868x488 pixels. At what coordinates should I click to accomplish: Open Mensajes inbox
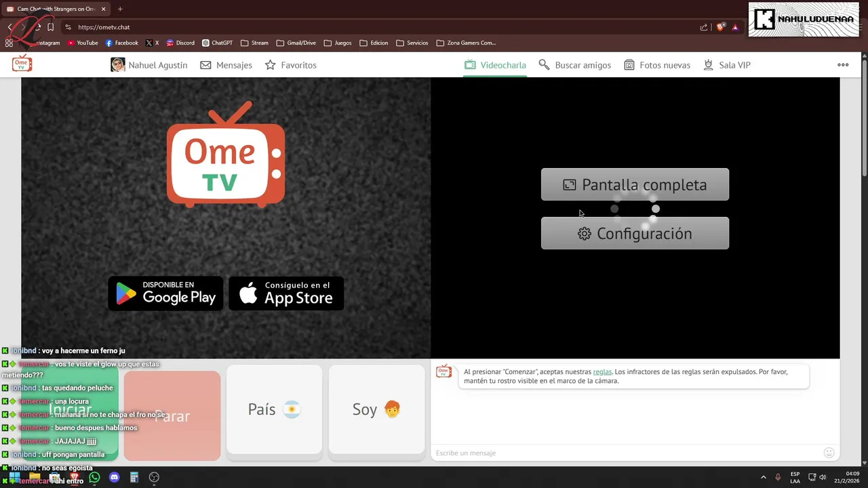click(x=226, y=65)
